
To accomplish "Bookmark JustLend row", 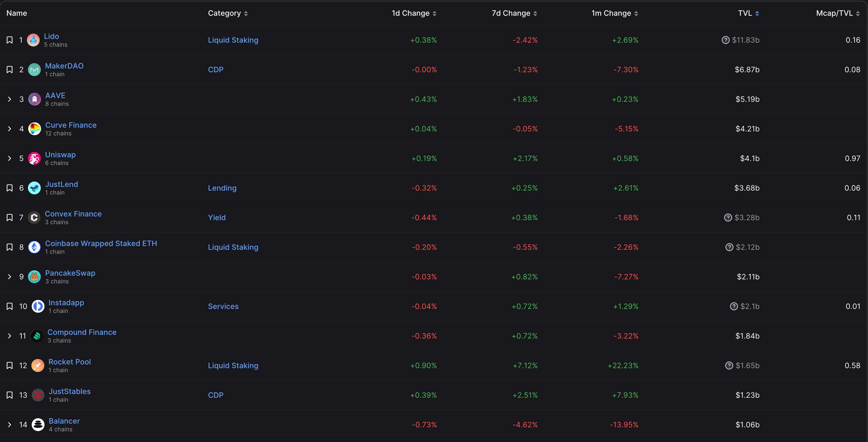I will click(10, 188).
